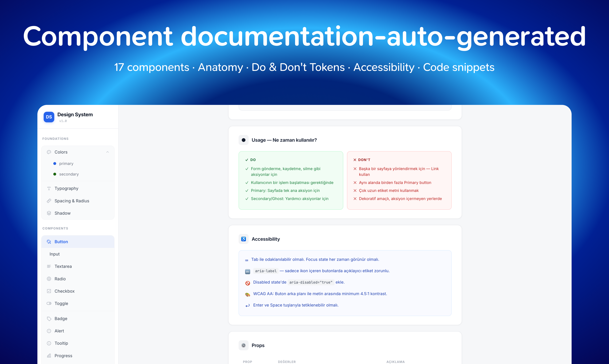
Task: Click the Props section heading
Action: [258, 345]
